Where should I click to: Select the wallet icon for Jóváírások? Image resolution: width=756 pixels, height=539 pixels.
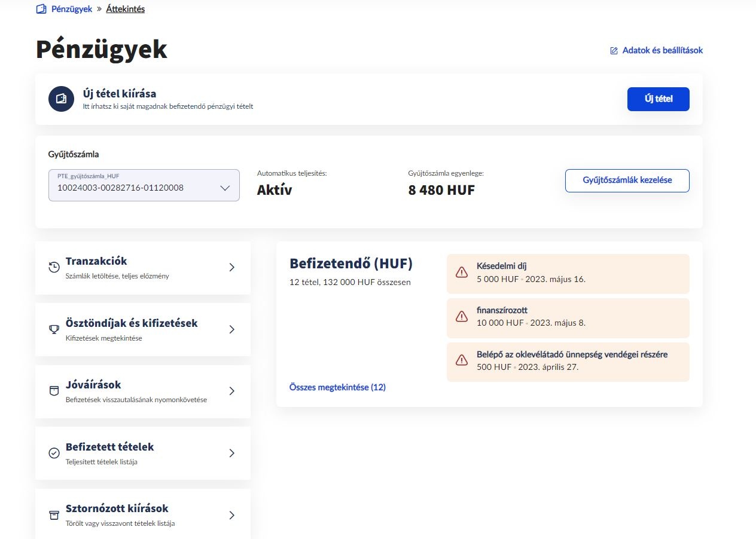[54, 391]
